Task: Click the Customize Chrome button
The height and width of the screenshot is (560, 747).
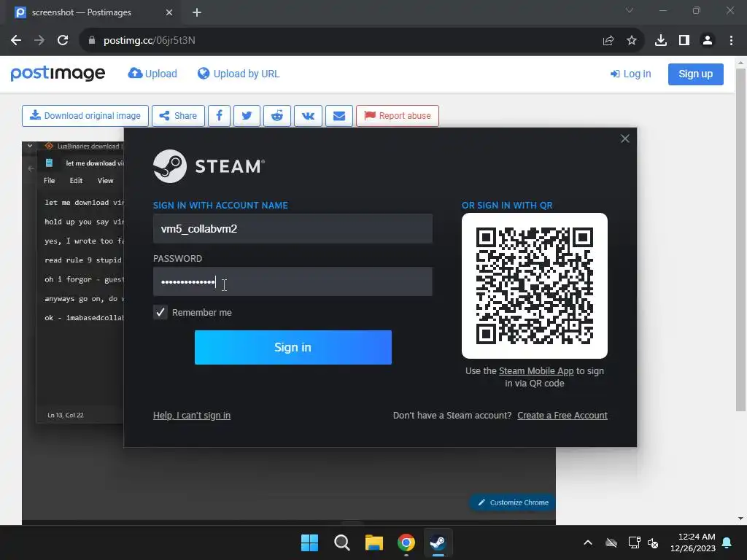Action: pos(513,502)
